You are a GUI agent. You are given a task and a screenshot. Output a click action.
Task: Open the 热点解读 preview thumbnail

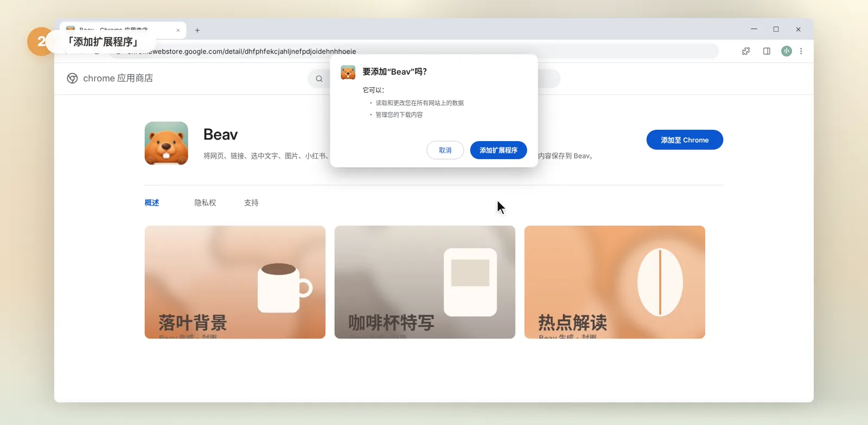click(615, 282)
